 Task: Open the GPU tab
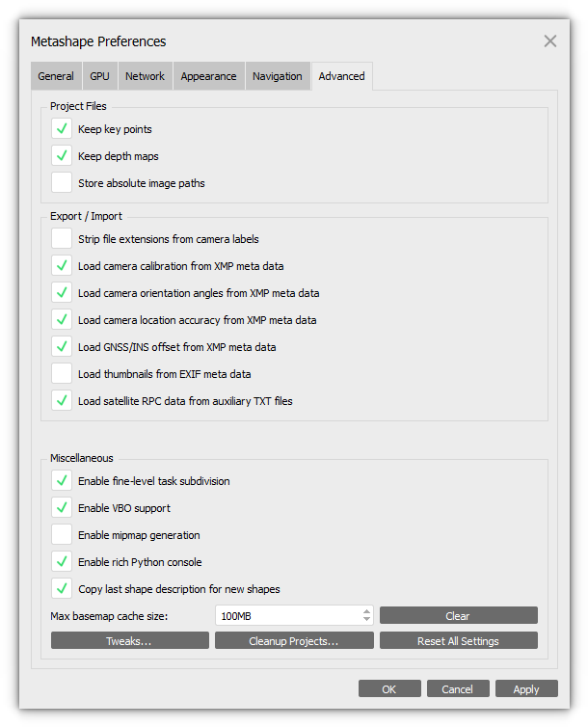click(x=99, y=76)
